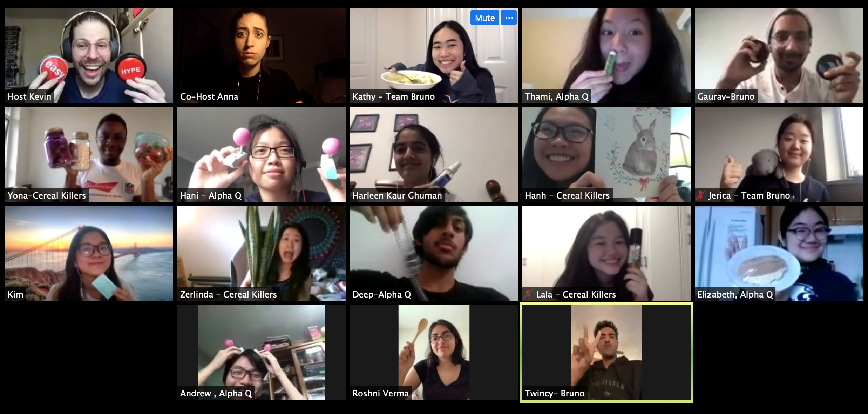Viewport: 868px width, 414px height.
Task: Select Host Kevin's video tile
Action: click(x=89, y=56)
